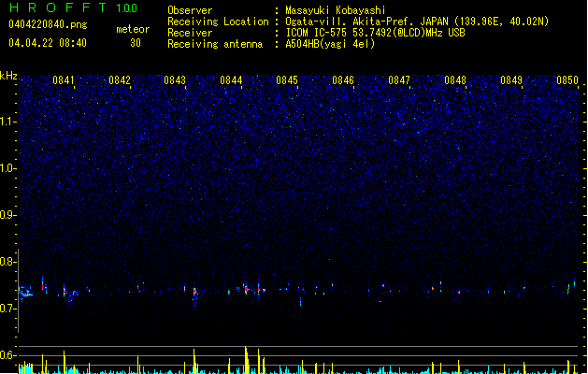Click the bright red meteor echo after 0844
The image size is (588, 374).
pyautogui.click(x=247, y=290)
